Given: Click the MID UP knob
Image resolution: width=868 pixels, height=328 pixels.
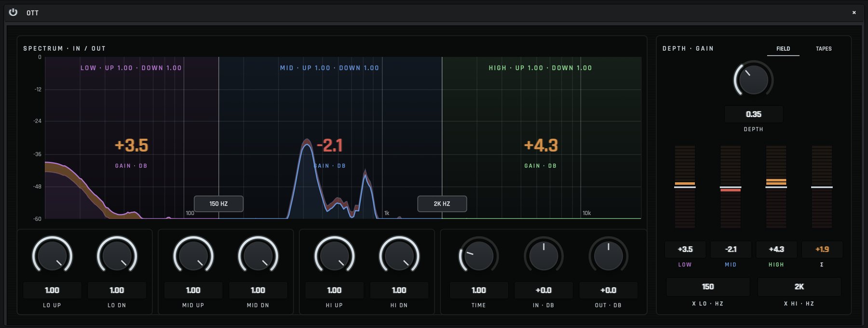Looking at the screenshot, I should [193, 255].
